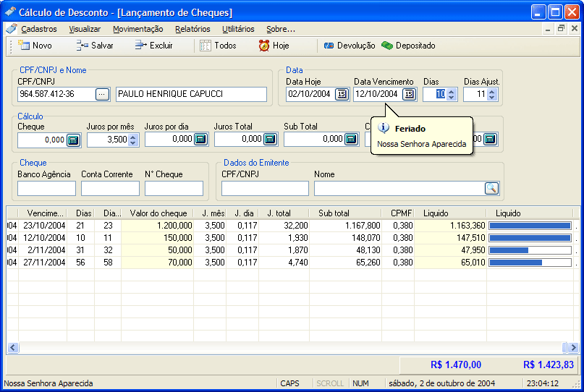Open the calendar picker for Data Vencimento
This screenshot has height=392, width=584.
click(x=409, y=94)
